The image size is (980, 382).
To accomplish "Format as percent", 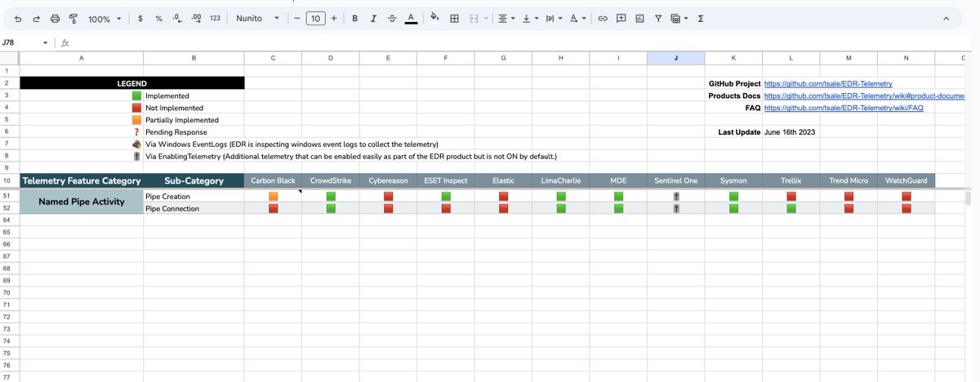I will [x=159, y=18].
